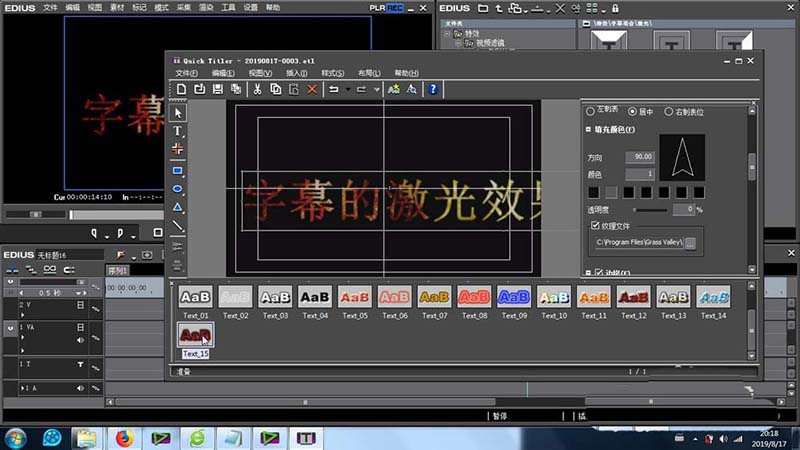The height and width of the screenshot is (450, 800).
Task: Click the Paste toolbar icon
Action: [294, 89]
